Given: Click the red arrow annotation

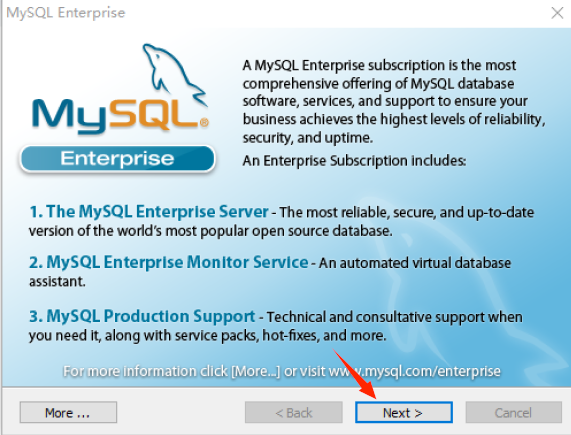Looking at the screenshot, I should [355, 373].
